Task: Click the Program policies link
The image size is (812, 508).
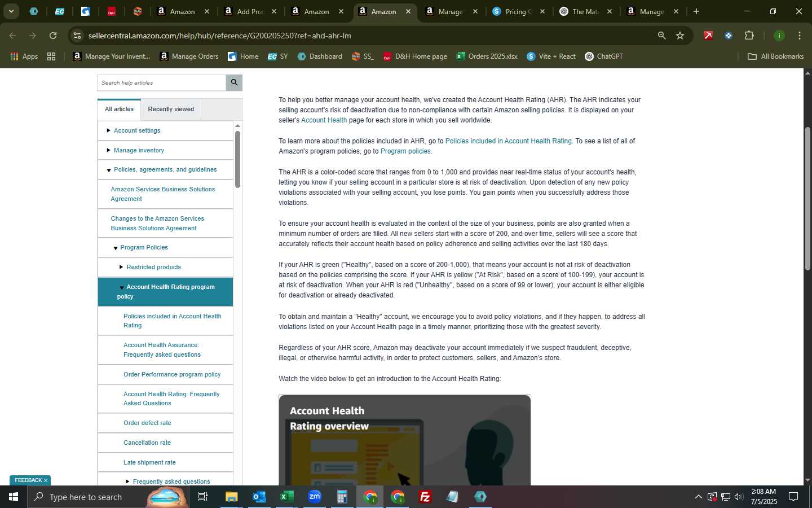Action: (x=405, y=151)
